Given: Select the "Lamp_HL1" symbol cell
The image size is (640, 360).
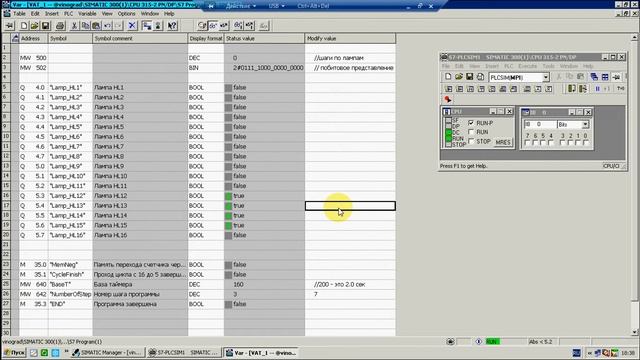Looking at the screenshot, I should pyautogui.click(x=70, y=87).
